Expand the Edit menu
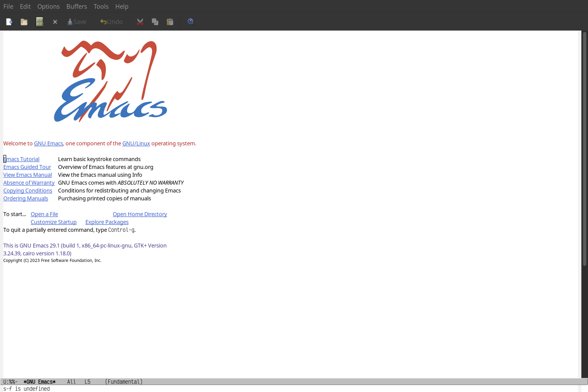Viewport: 588px width, 392px height. 25,6
